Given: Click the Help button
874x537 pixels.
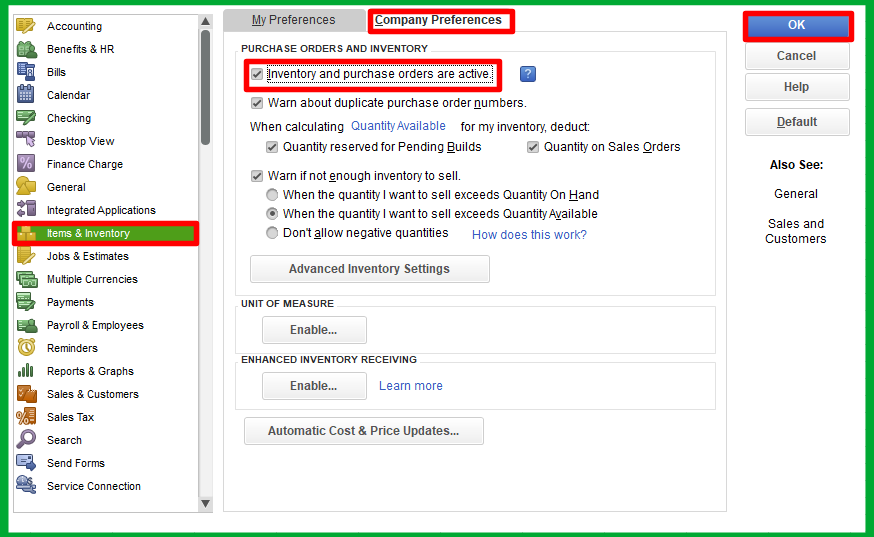Looking at the screenshot, I should [797, 87].
